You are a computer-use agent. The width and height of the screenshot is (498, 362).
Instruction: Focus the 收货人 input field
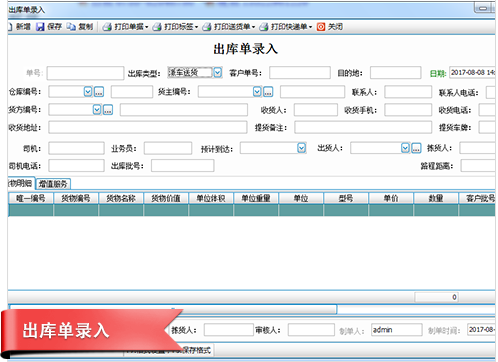[316, 110]
